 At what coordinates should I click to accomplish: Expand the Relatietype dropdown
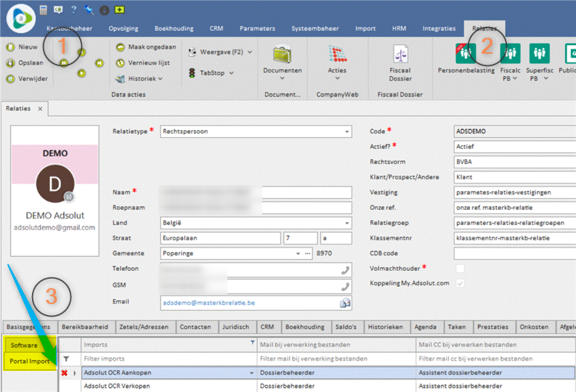tap(347, 131)
